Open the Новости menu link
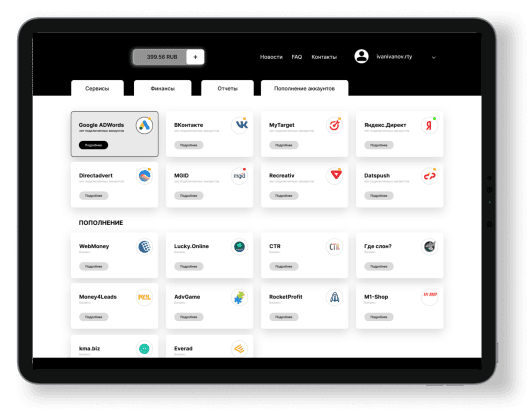 pos(271,57)
